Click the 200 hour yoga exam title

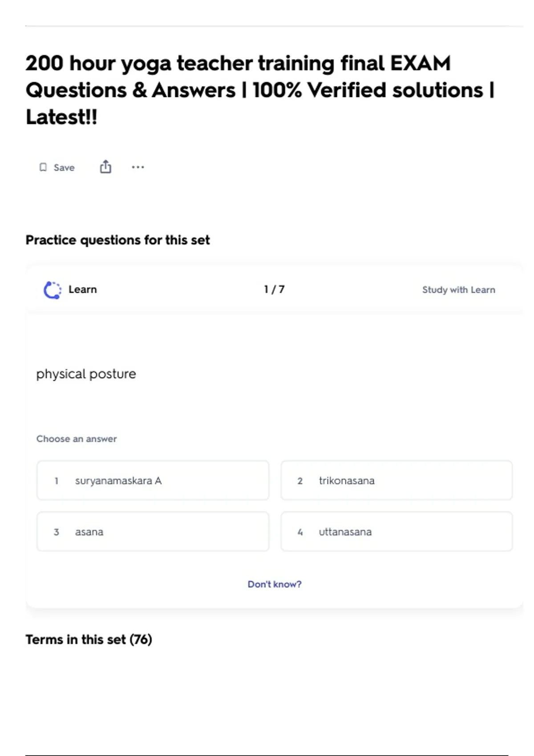pos(260,90)
